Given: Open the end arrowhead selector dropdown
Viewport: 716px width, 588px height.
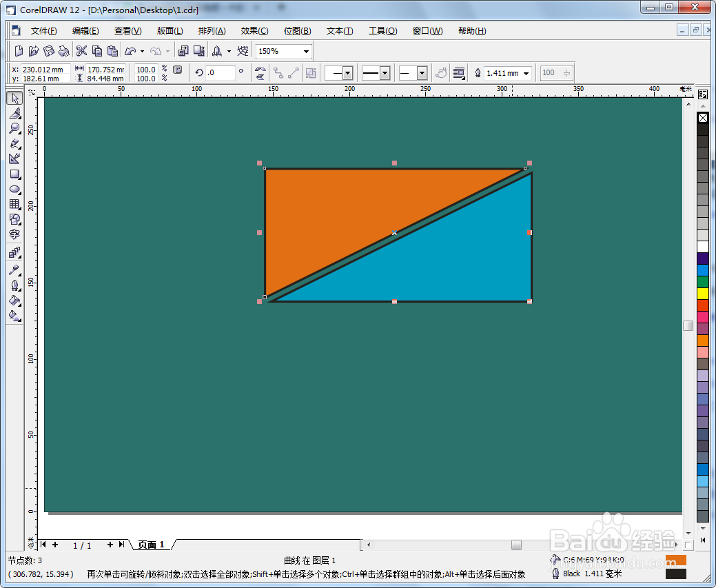Looking at the screenshot, I should [422, 73].
